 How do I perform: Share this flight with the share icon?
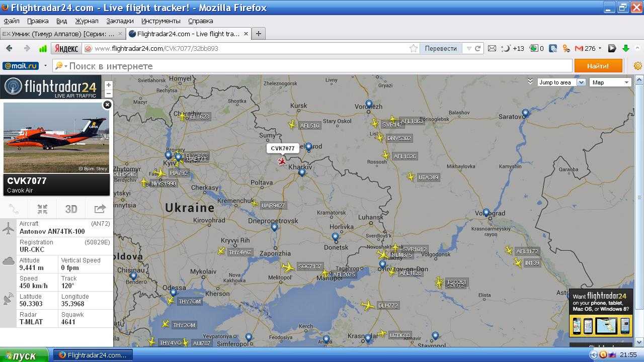coord(100,209)
